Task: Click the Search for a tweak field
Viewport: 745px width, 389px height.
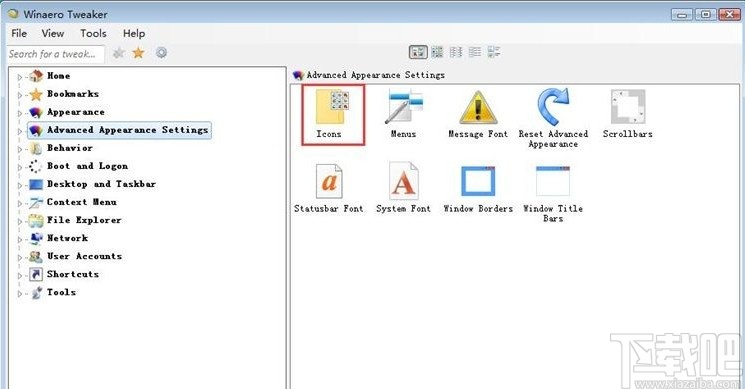Action: 56,54
